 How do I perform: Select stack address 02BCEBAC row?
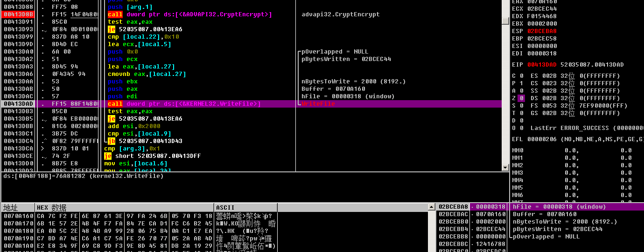[453, 214]
